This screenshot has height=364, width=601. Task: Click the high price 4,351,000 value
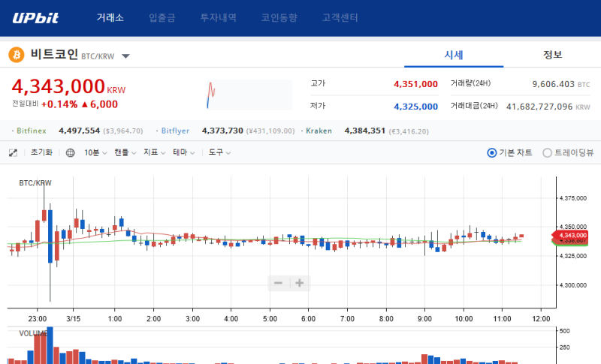[416, 84]
